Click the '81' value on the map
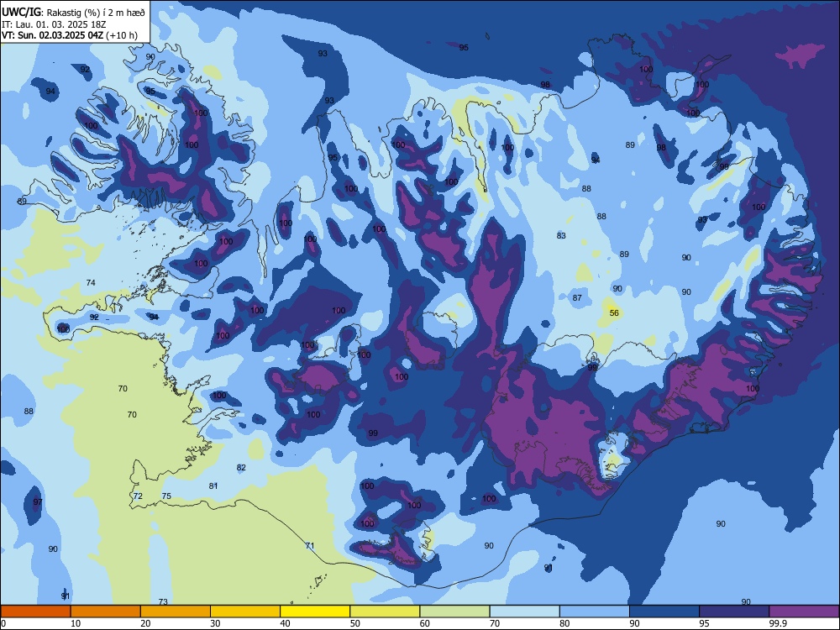 (213, 486)
